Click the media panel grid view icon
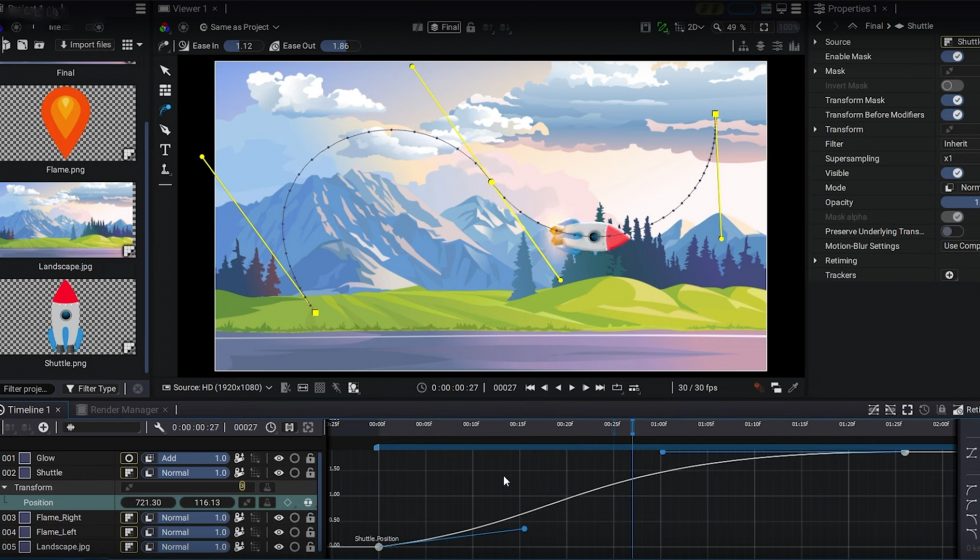 click(128, 44)
